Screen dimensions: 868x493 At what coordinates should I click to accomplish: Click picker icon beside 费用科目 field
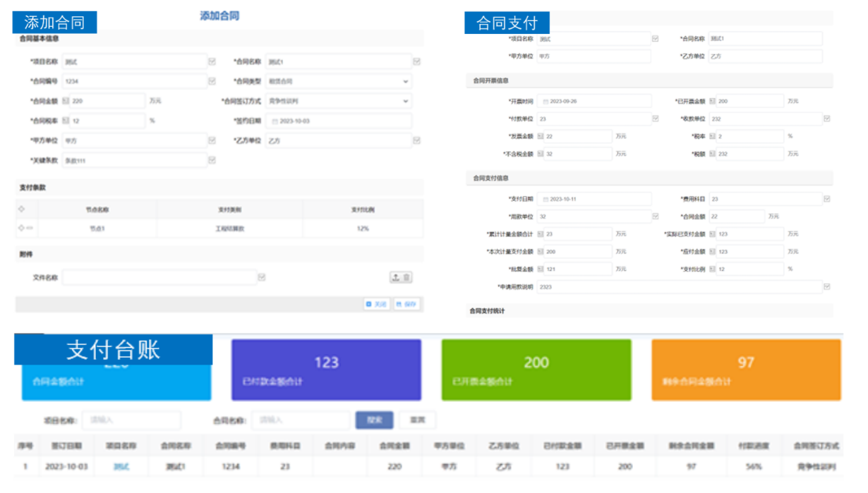click(x=826, y=200)
